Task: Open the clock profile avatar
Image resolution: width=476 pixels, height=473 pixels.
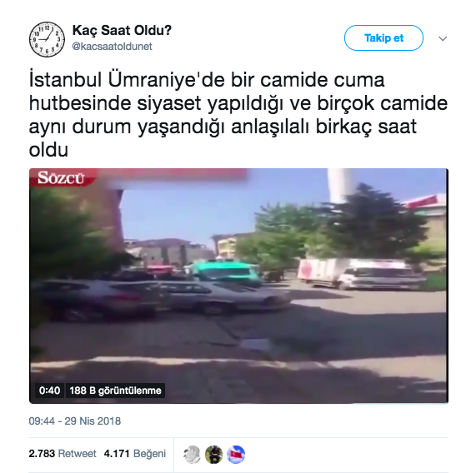Action: [x=47, y=39]
